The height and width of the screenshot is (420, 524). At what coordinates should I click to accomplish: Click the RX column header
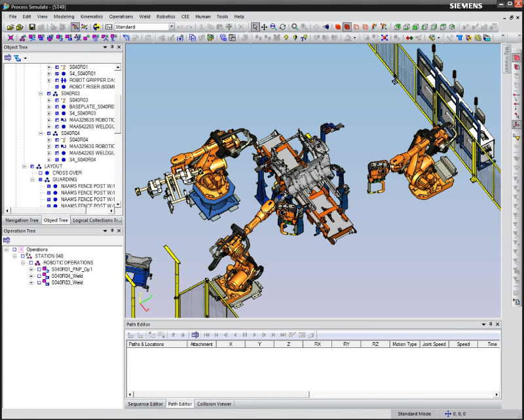pyautogui.click(x=318, y=344)
